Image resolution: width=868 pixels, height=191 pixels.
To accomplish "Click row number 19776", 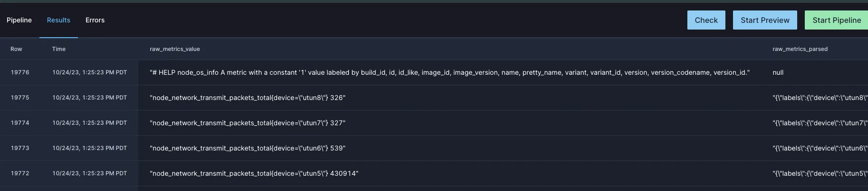I will click(20, 72).
